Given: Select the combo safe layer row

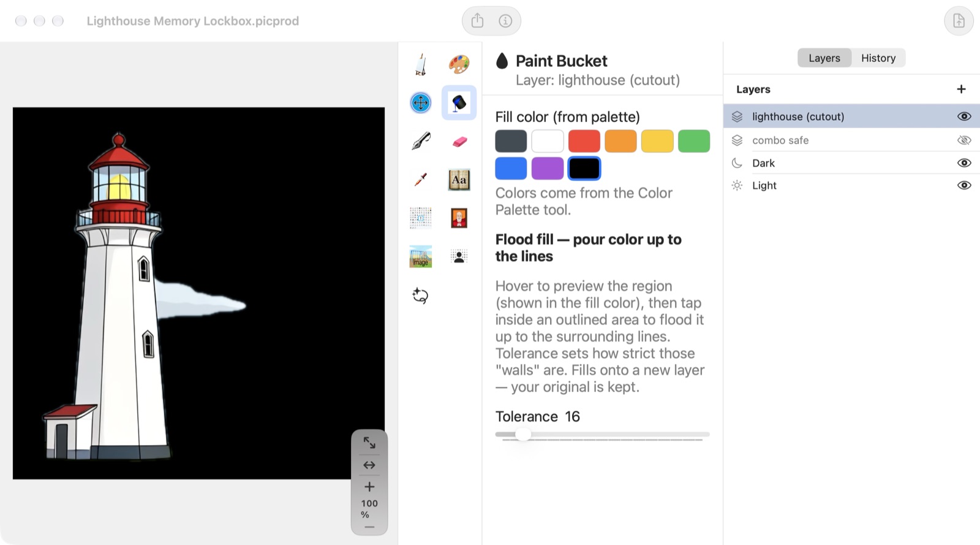Looking at the screenshot, I should coord(851,140).
